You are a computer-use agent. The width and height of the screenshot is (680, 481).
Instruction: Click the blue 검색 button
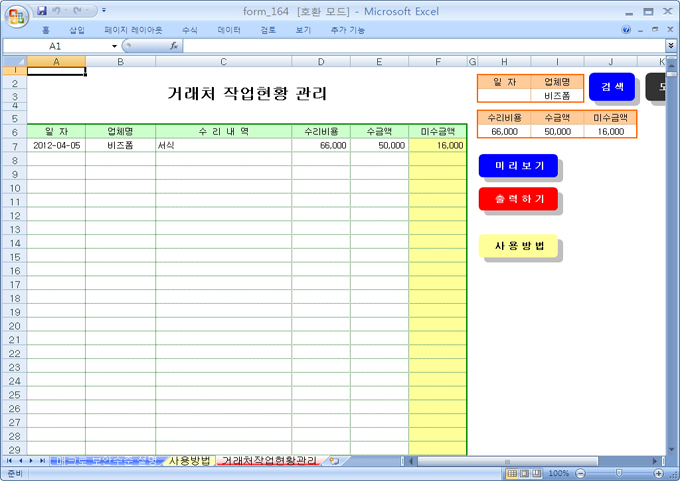point(611,87)
